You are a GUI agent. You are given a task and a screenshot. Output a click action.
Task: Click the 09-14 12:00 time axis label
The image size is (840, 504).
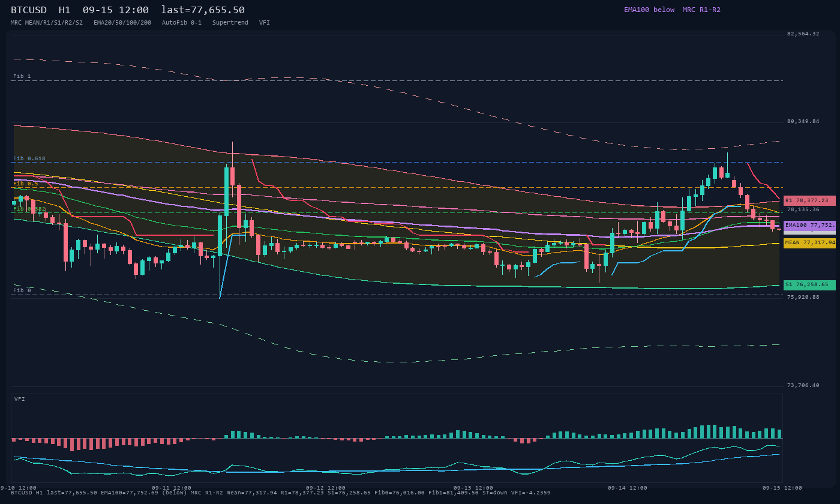[628, 488]
